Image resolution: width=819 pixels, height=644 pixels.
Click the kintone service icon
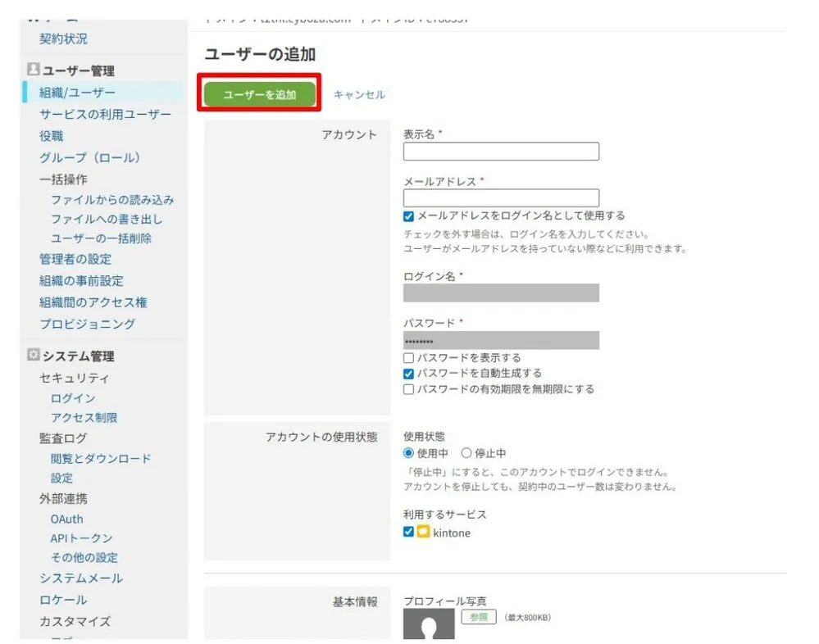(x=423, y=533)
